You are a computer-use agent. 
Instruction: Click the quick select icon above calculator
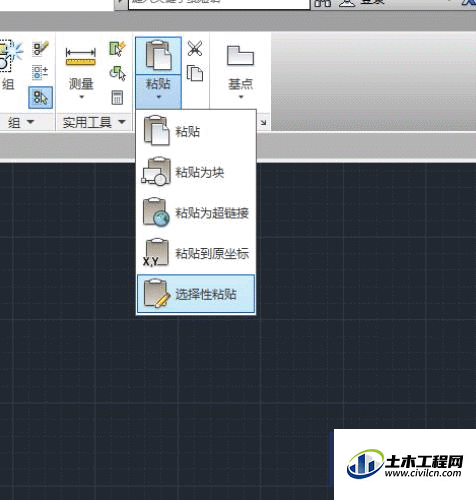[117, 73]
